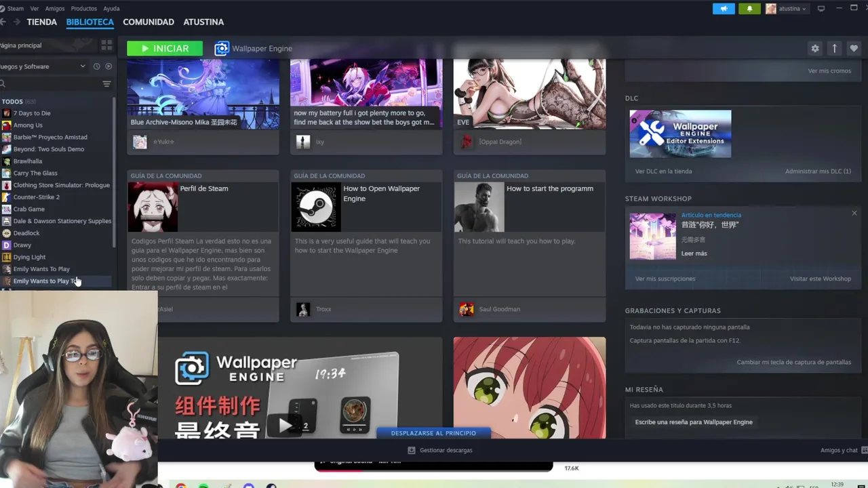Screen dimensions: 868x488
Task: Click Saul Goodman author avatar
Action: click(467, 309)
